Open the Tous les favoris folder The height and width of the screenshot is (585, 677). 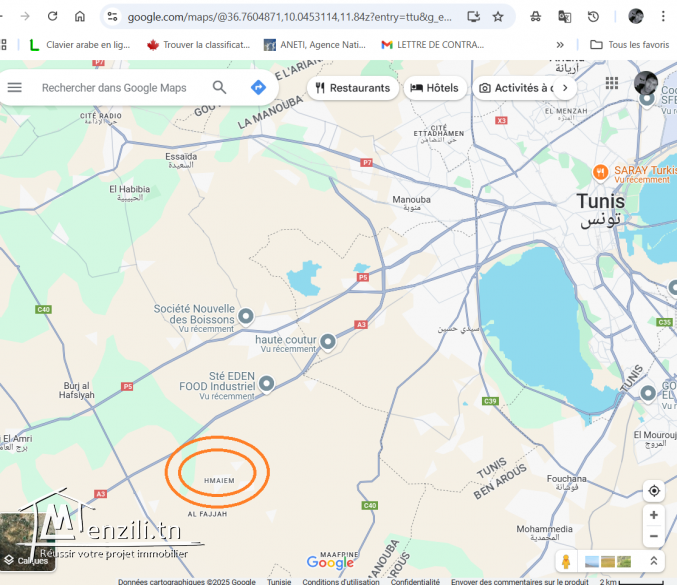point(630,45)
